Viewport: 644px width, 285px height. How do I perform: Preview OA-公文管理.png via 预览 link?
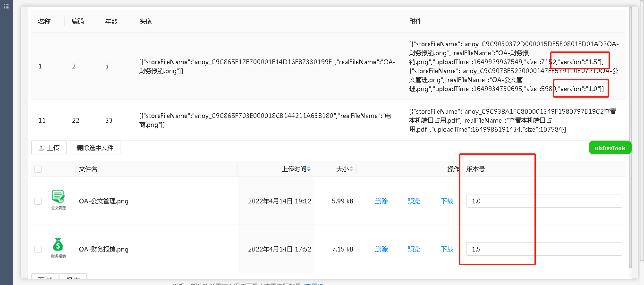point(414,201)
